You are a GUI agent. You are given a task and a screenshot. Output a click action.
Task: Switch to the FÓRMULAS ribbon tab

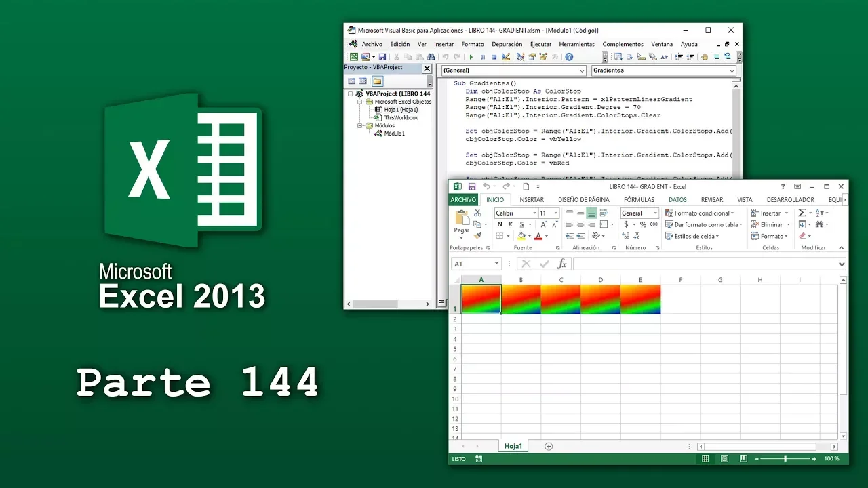[x=639, y=199]
